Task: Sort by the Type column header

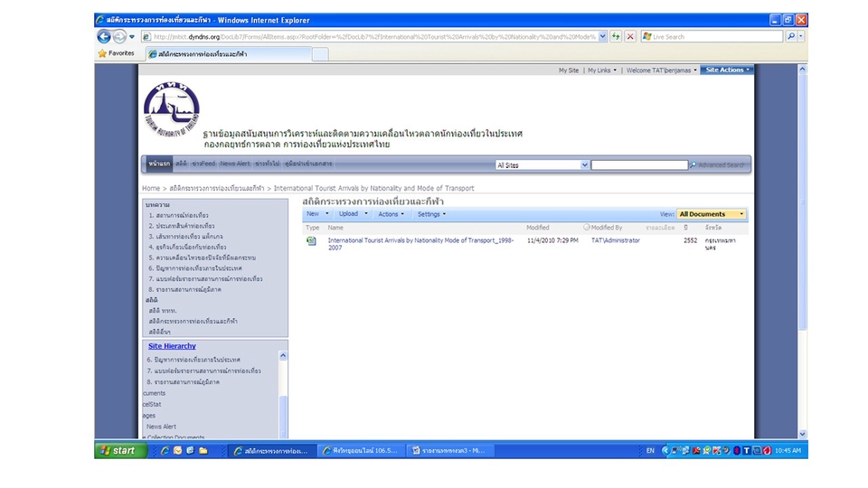Action: click(x=312, y=228)
